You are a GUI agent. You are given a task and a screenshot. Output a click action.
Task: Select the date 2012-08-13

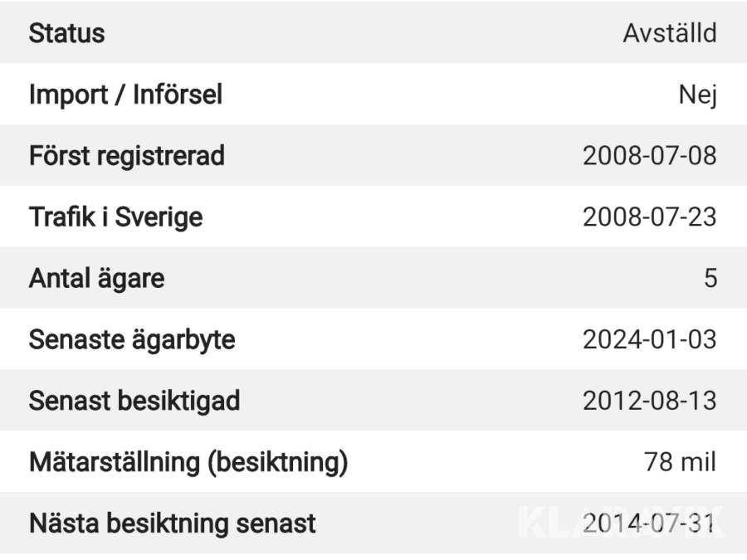649,401
